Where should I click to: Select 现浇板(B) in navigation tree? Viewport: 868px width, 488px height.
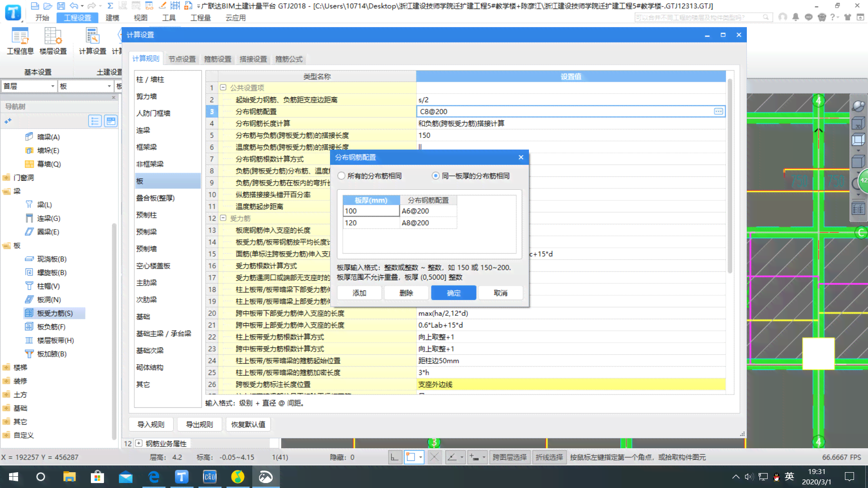(x=52, y=258)
